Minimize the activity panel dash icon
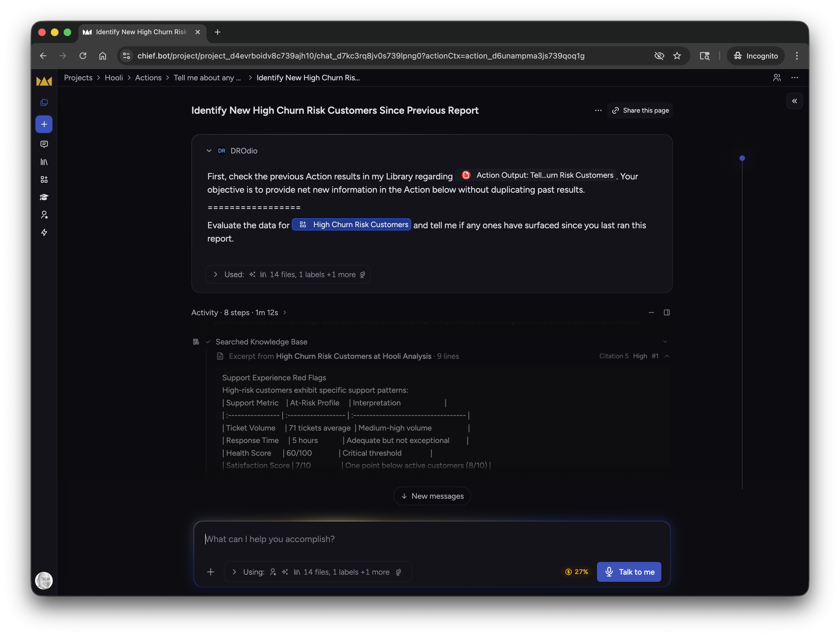This screenshot has height=637, width=840. (x=651, y=312)
